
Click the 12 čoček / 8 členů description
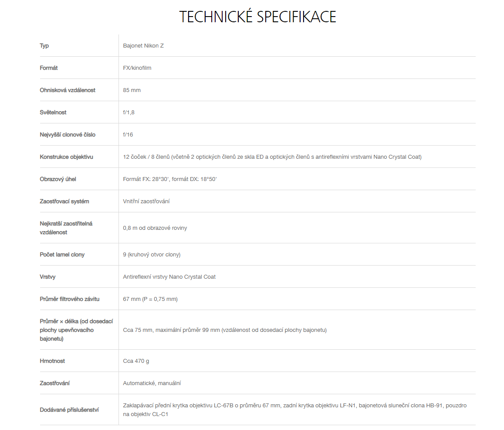(272, 157)
